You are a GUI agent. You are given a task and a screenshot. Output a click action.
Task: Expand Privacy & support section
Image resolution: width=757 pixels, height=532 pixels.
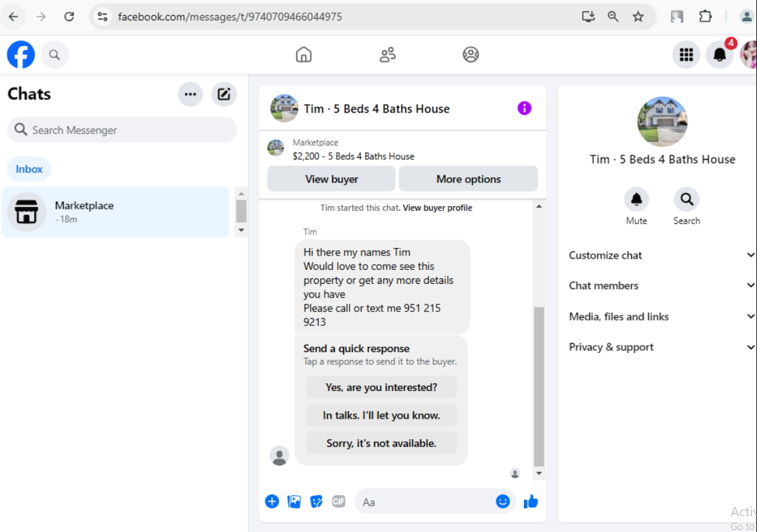click(662, 346)
